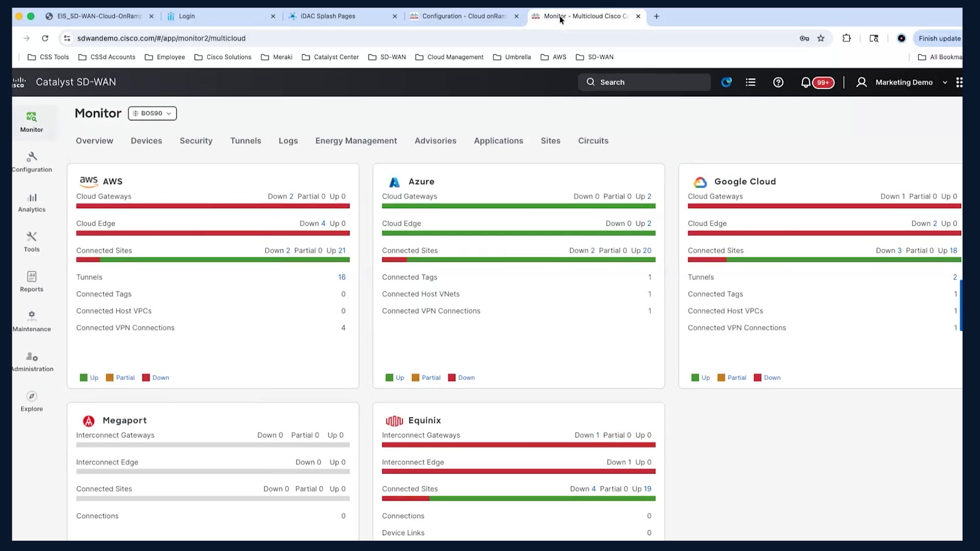Screen dimensions: 980x551
Task: Expand the Marketing Demo user menu
Action: coord(902,82)
